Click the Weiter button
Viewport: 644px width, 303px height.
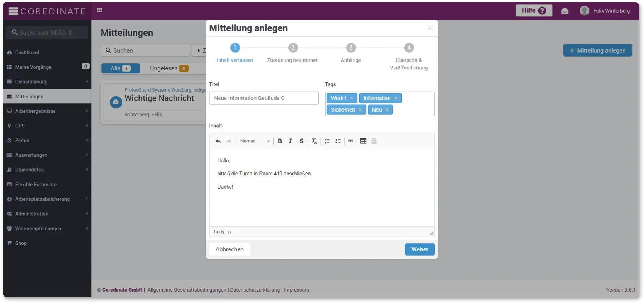click(419, 249)
